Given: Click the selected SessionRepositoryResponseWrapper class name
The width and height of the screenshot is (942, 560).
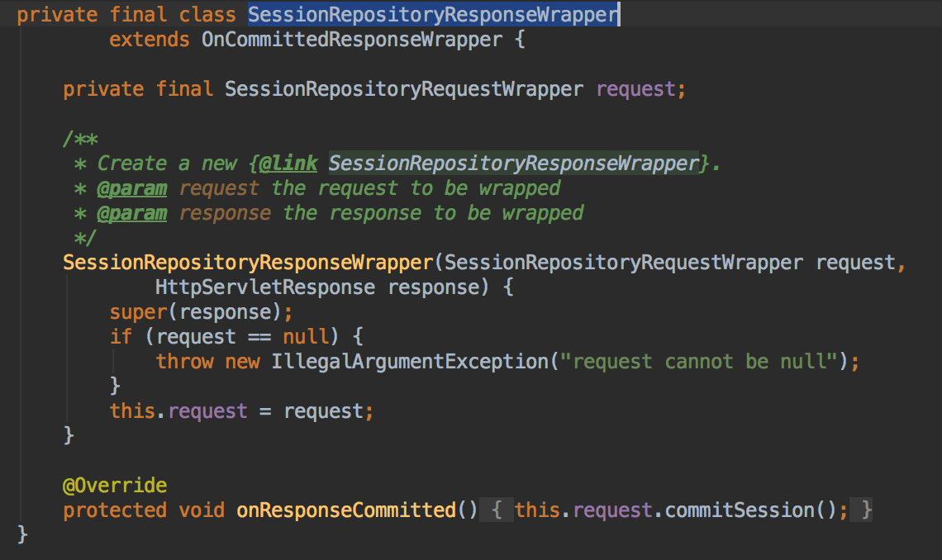Looking at the screenshot, I should [433, 14].
